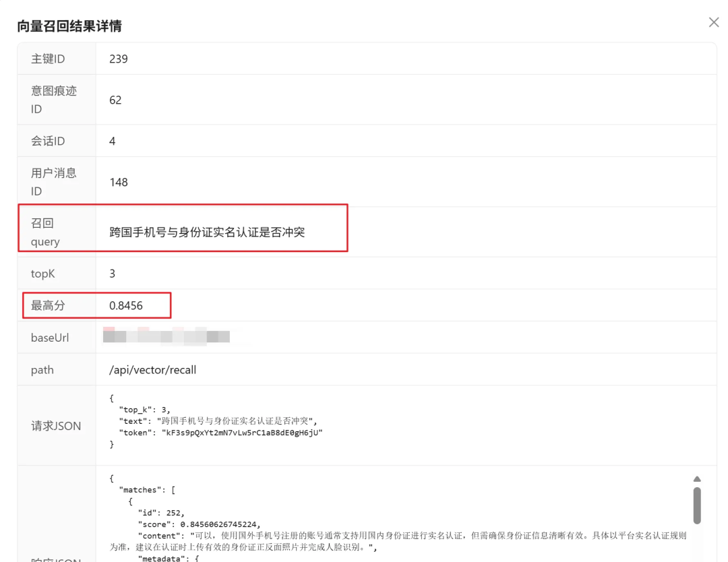
Task: Click the response JSON scrollbar thumb
Action: point(697,505)
